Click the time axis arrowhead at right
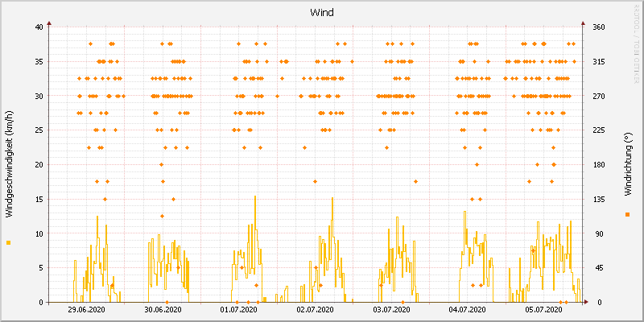Screen dimensions: 644x322 pos(586,303)
